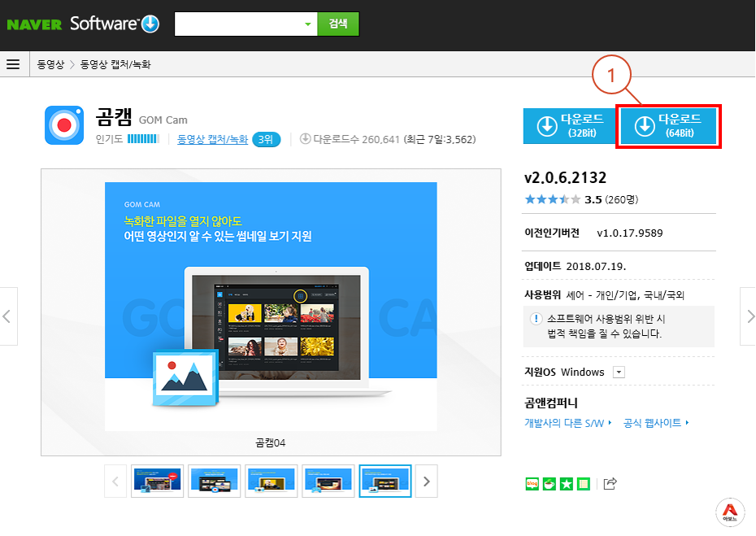The width and height of the screenshot is (756, 536).
Task: Show next thumbnails with right chevron
Action: (426, 481)
